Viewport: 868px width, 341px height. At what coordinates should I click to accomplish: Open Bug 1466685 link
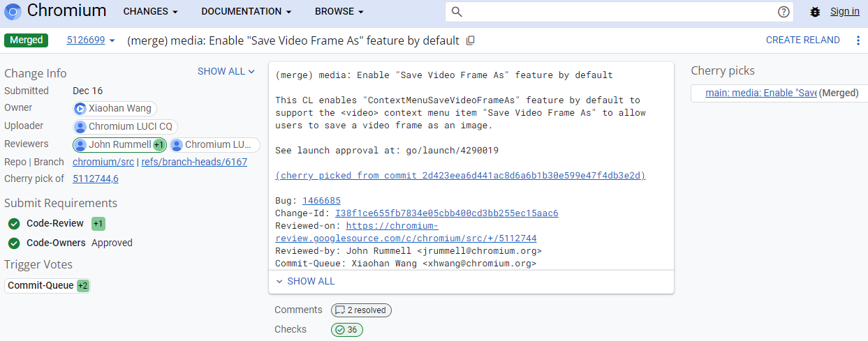click(x=321, y=200)
